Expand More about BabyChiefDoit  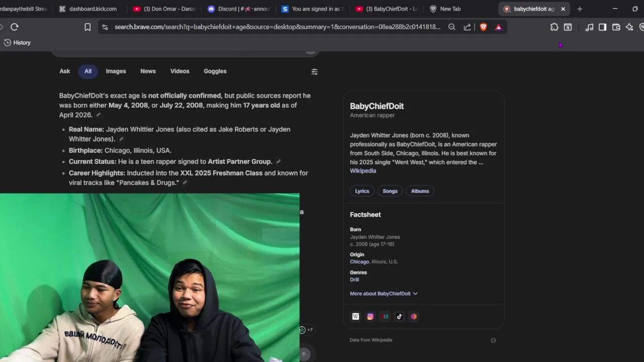tap(384, 294)
